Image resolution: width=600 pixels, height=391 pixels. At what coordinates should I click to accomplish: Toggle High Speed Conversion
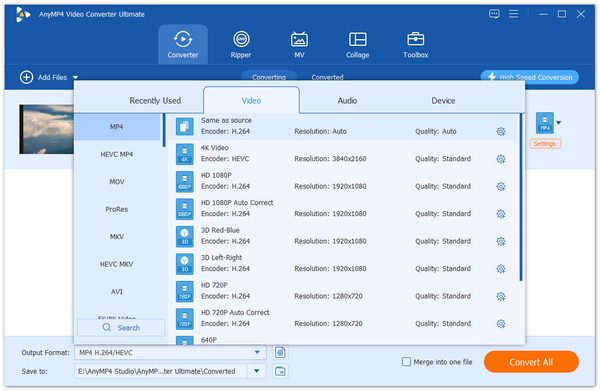pyautogui.click(x=530, y=77)
